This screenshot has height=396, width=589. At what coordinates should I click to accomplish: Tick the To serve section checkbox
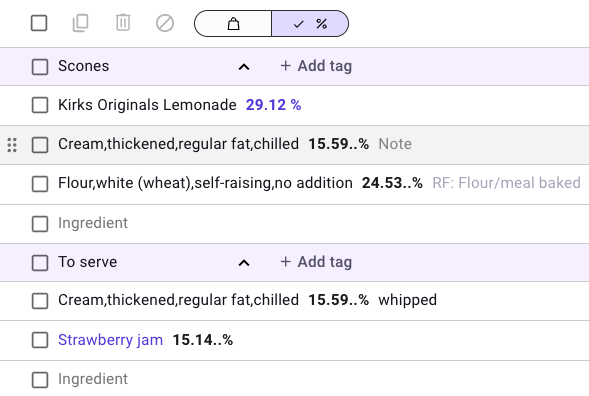click(x=40, y=263)
